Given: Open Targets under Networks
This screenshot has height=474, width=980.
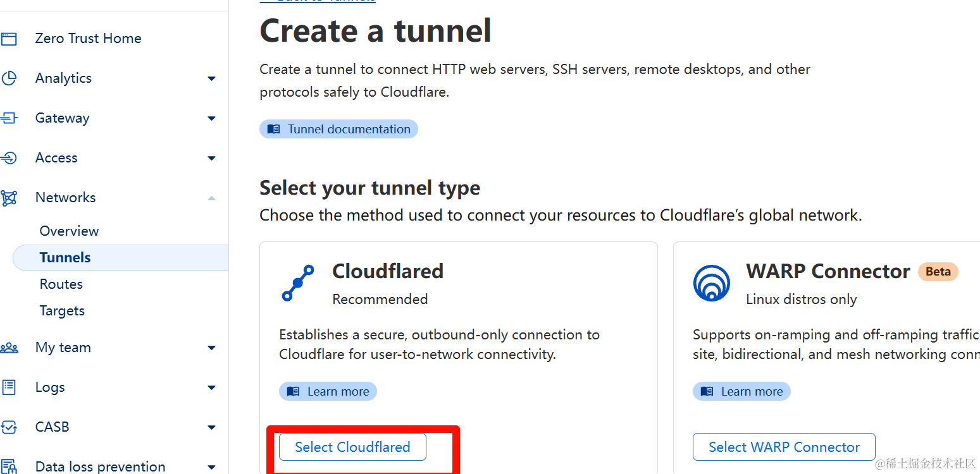Looking at the screenshot, I should tap(62, 310).
